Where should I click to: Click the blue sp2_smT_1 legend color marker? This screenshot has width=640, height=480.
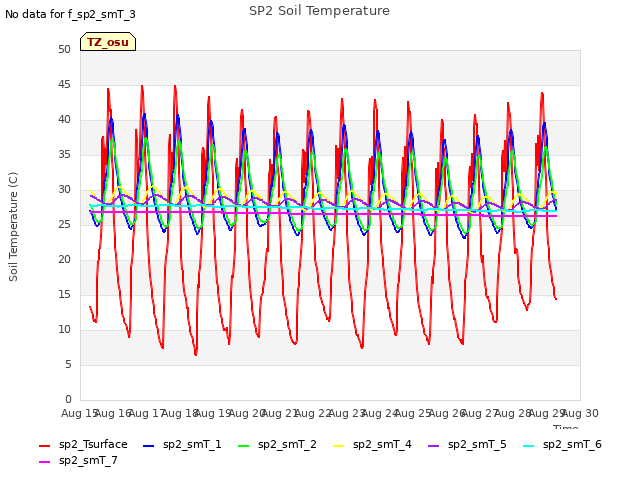[149, 446]
